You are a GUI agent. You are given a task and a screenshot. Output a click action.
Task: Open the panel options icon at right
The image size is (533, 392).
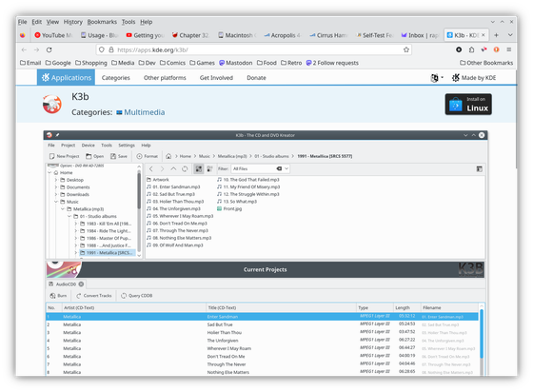(480, 168)
